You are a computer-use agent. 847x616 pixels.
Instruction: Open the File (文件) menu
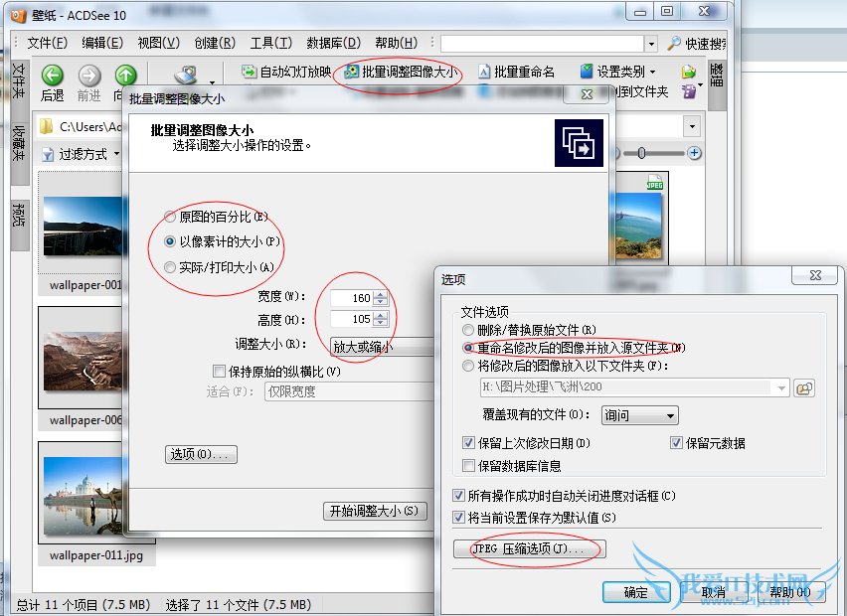[x=47, y=43]
